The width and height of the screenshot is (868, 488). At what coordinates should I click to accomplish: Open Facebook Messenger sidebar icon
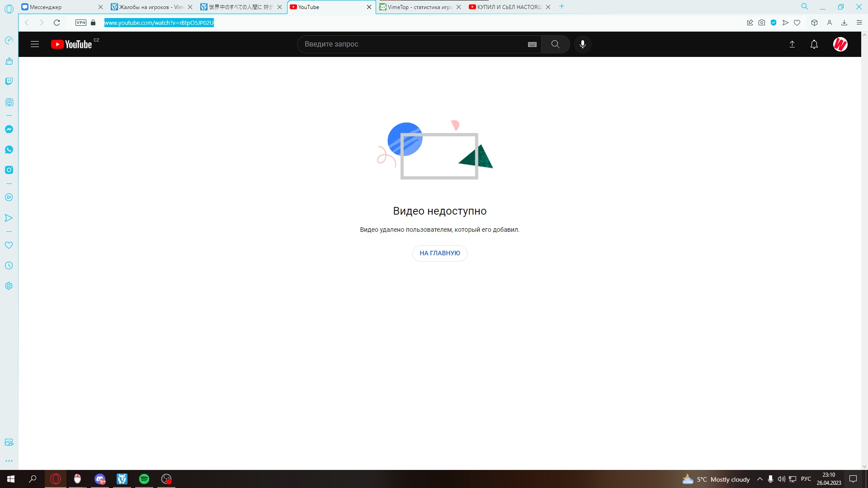coord(9,129)
